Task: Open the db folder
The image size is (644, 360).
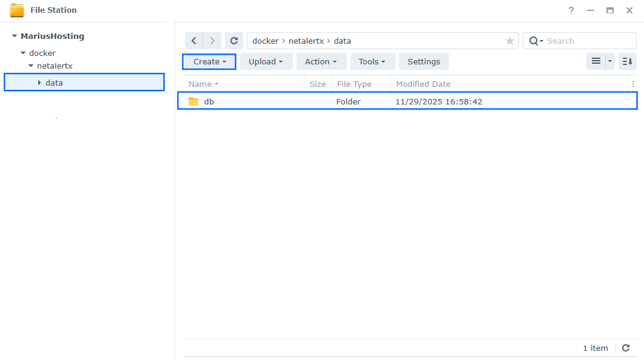Action: pyautogui.click(x=209, y=101)
